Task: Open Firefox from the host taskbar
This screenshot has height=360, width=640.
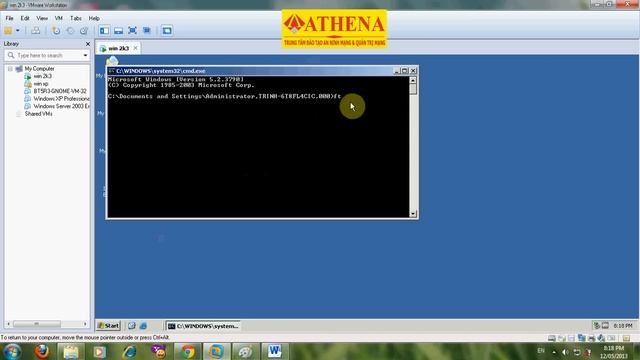Action: click(41, 351)
